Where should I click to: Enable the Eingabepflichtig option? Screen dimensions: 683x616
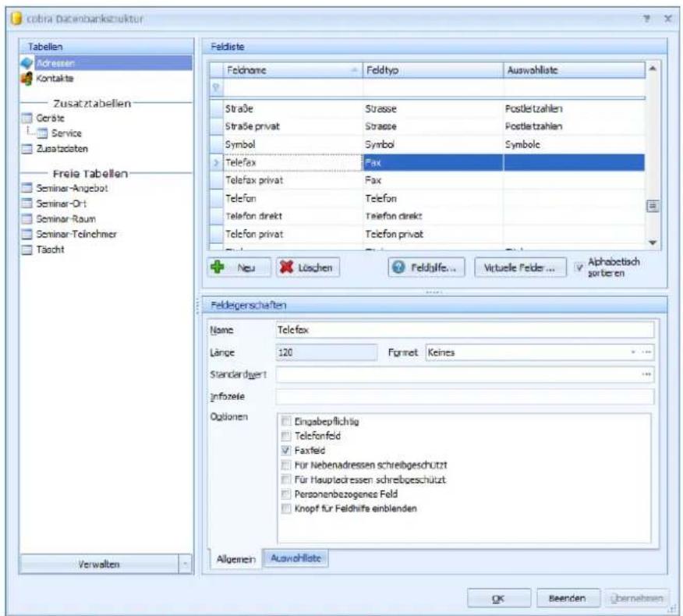pos(285,421)
